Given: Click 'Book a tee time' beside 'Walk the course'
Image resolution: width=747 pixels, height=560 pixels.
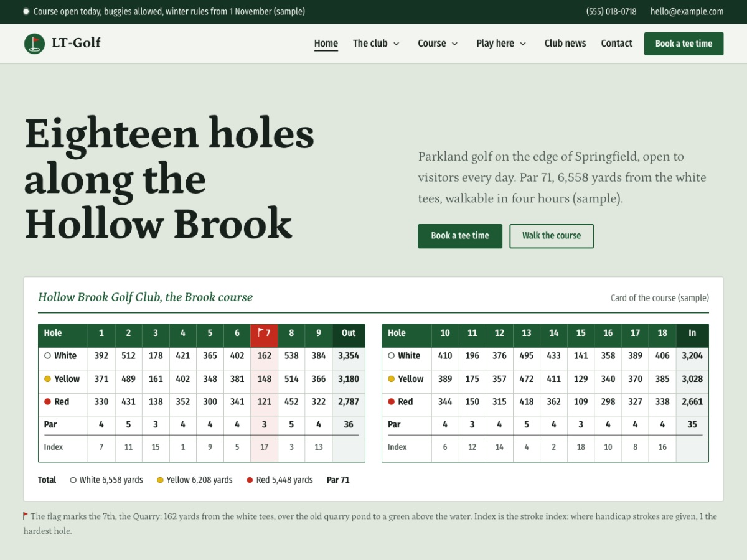Looking at the screenshot, I should 460,236.
